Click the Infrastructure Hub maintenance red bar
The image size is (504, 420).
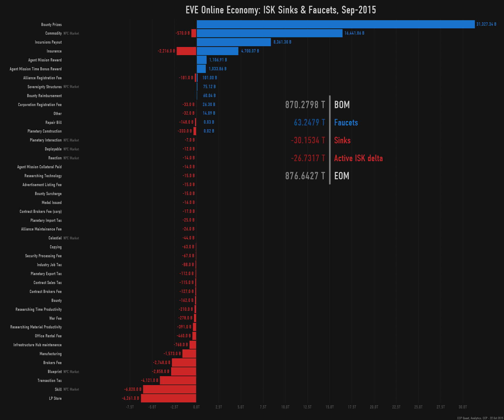pos(193,345)
